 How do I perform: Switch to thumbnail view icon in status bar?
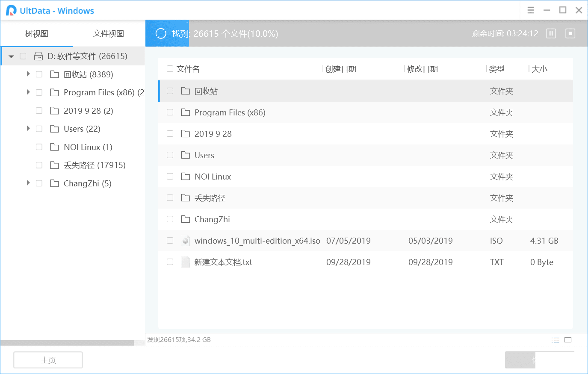(x=568, y=340)
